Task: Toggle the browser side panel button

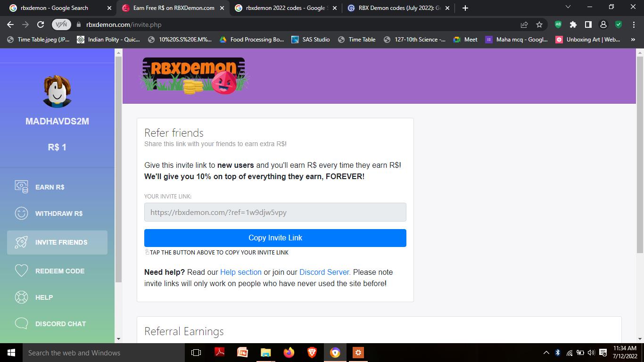Action: [x=588, y=25]
